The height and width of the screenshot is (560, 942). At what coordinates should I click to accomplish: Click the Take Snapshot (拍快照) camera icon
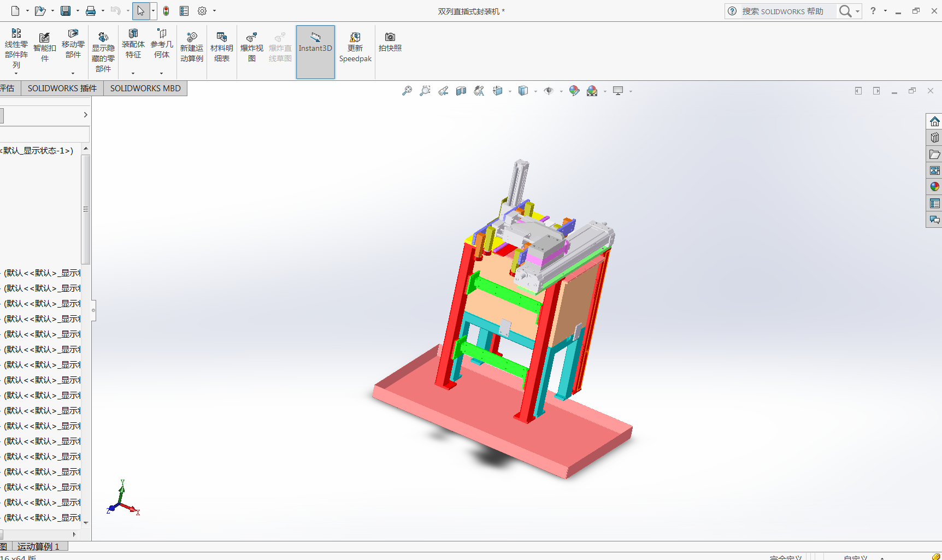(390, 42)
